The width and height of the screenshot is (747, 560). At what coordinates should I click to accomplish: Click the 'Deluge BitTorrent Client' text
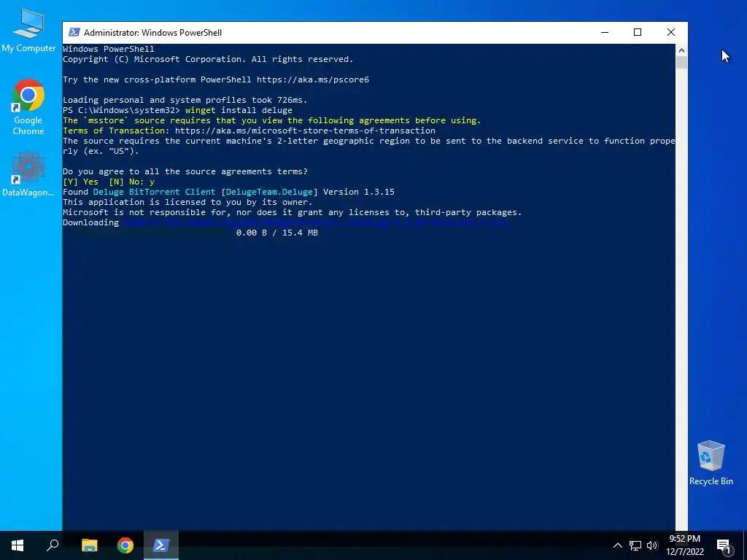coord(154,192)
